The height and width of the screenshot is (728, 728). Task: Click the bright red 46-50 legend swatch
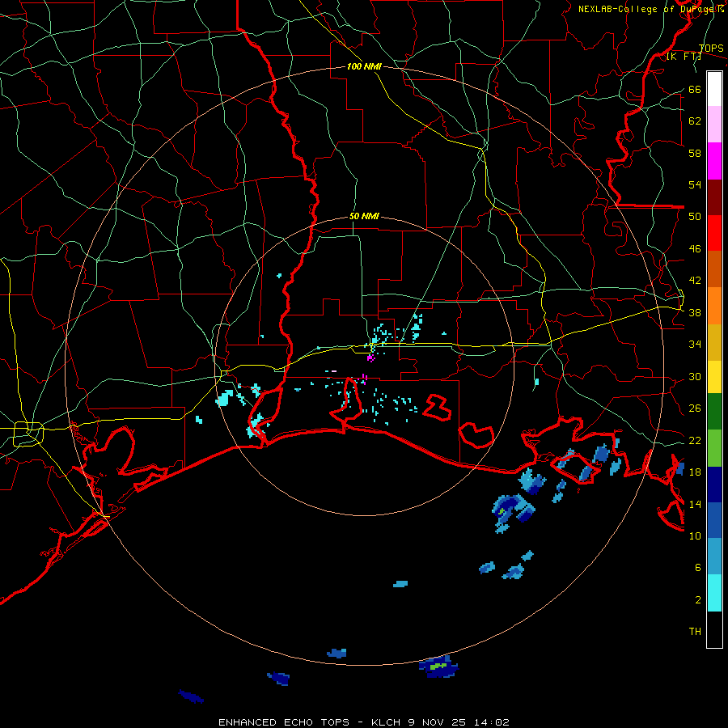(x=714, y=233)
